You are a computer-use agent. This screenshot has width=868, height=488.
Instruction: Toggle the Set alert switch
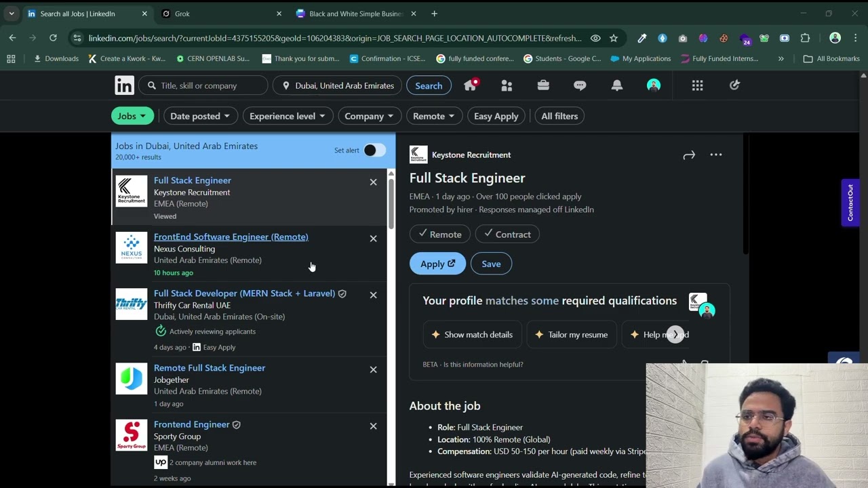point(374,150)
